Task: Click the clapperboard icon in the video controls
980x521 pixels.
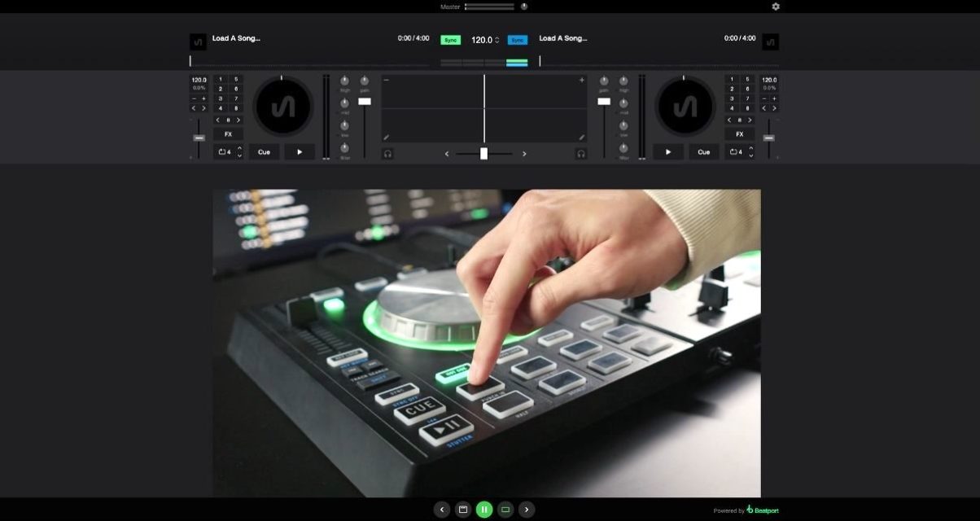Action: click(462, 508)
